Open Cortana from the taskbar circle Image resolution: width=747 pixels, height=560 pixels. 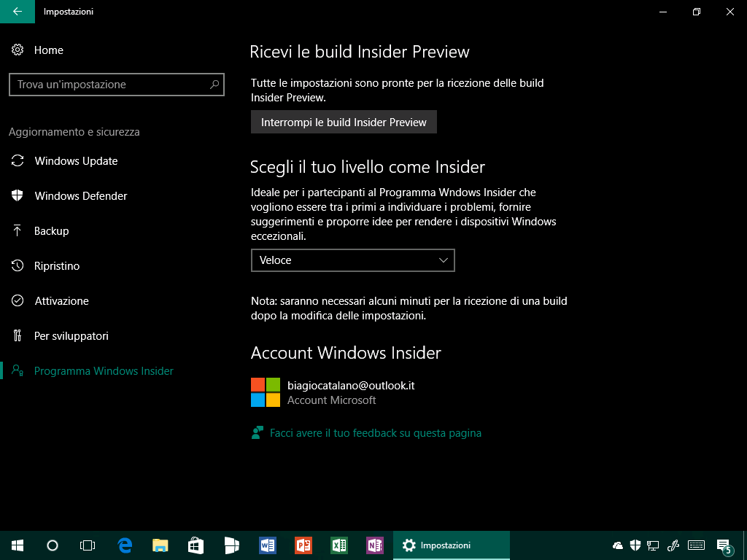53,545
